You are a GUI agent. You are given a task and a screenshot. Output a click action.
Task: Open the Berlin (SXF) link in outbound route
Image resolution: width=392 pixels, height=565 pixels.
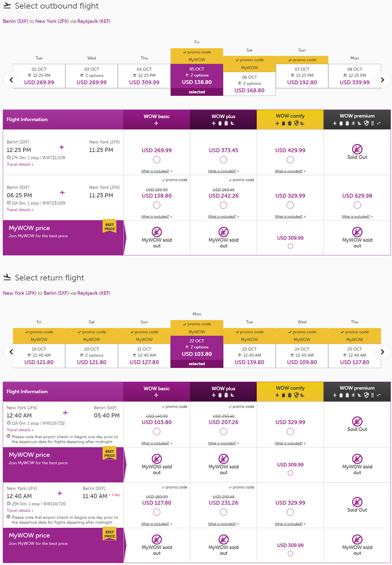(15, 21)
